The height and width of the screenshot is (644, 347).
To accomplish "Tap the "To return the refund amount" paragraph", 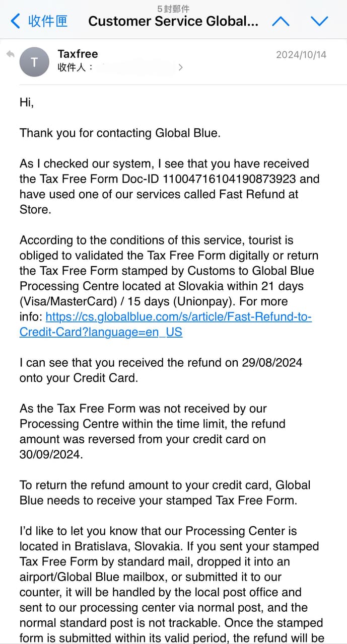I will (165, 493).
